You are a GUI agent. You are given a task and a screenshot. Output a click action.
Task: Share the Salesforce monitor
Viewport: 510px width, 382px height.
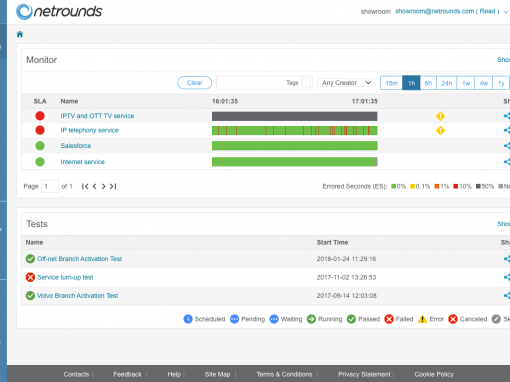(507, 146)
